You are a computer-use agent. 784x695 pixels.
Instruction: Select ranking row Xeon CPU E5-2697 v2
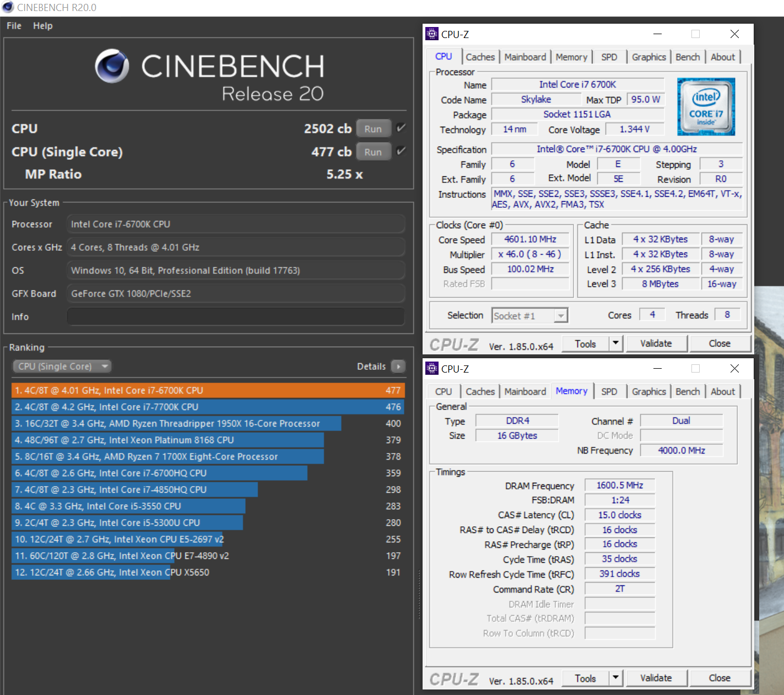[x=208, y=539]
